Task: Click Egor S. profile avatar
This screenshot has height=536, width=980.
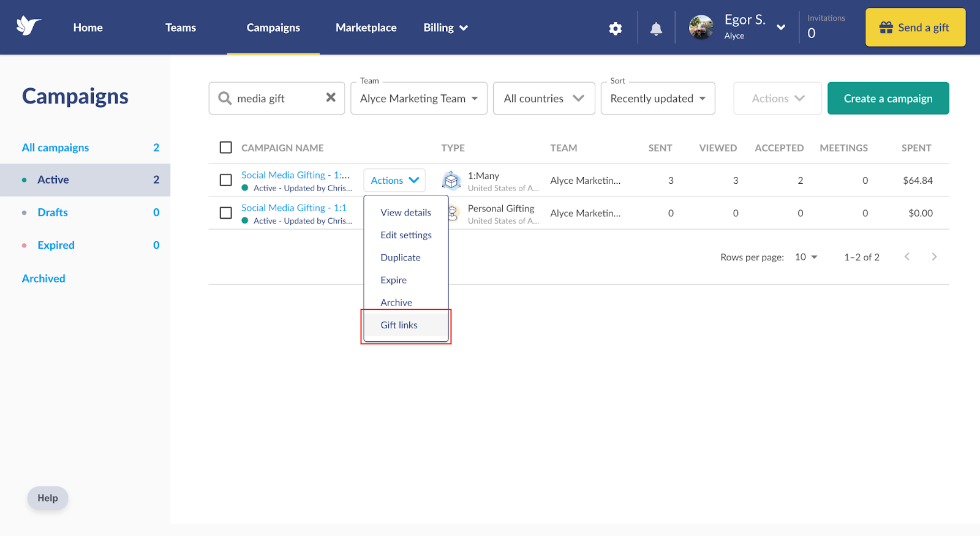Action: click(x=701, y=28)
